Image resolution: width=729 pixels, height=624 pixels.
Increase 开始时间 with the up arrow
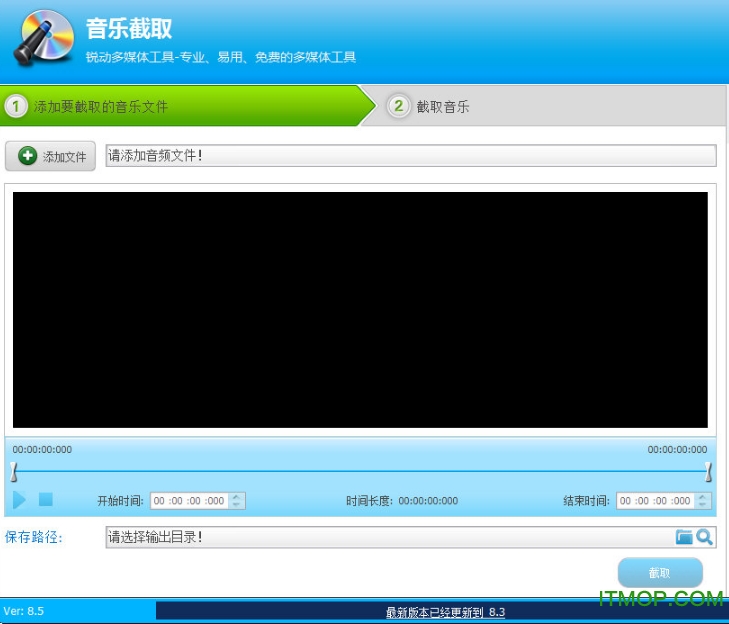(237, 497)
